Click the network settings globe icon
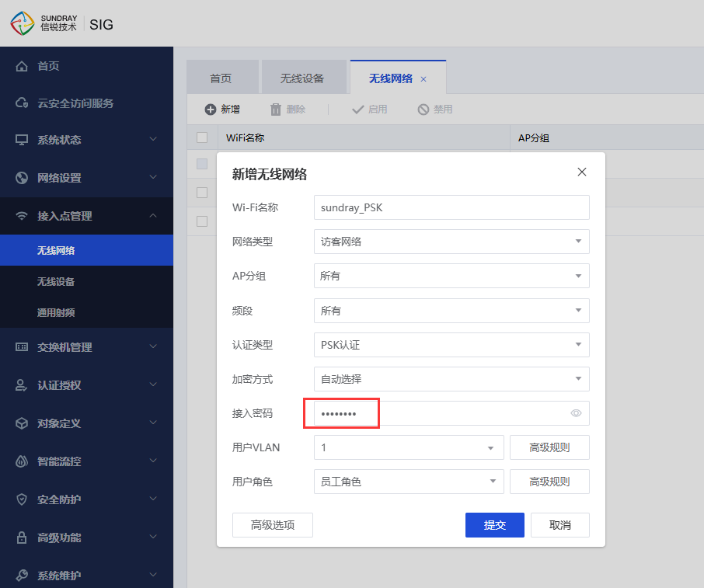The height and width of the screenshot is (588, 704). click(22, 178)
